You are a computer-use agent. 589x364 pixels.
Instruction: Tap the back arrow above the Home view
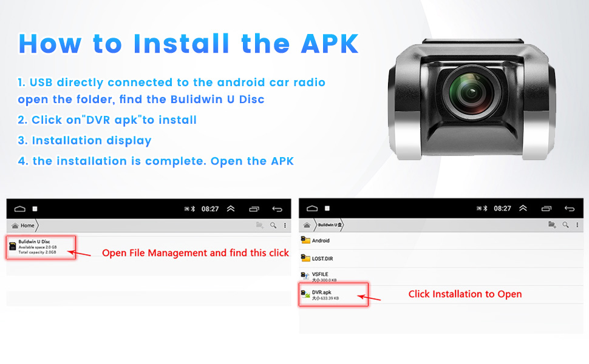tap(277, 209)
